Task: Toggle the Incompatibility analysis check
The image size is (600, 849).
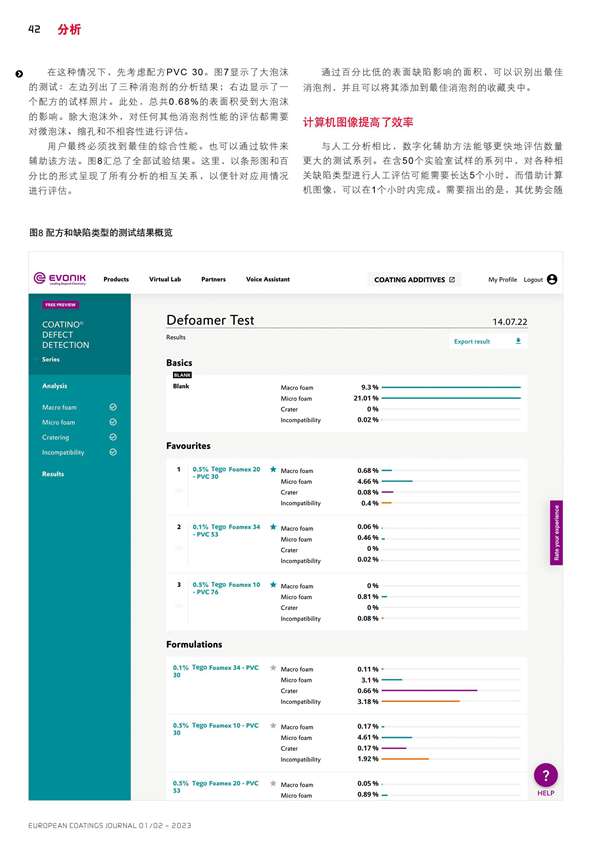Action: point(113,452)
